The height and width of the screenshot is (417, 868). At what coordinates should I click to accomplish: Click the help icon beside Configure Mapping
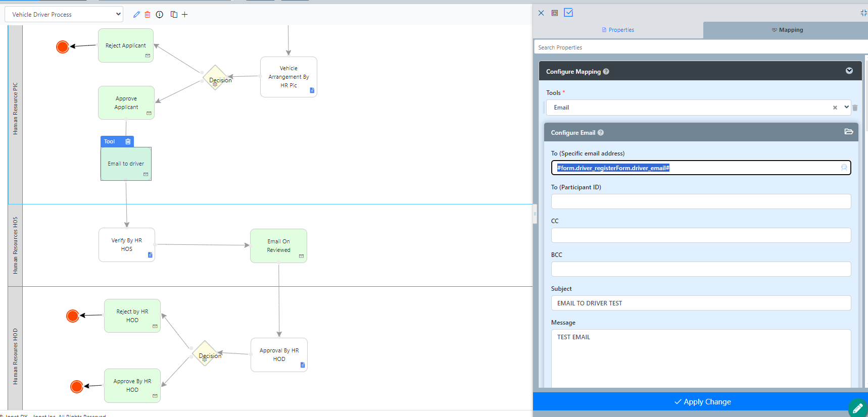[606, 72]
